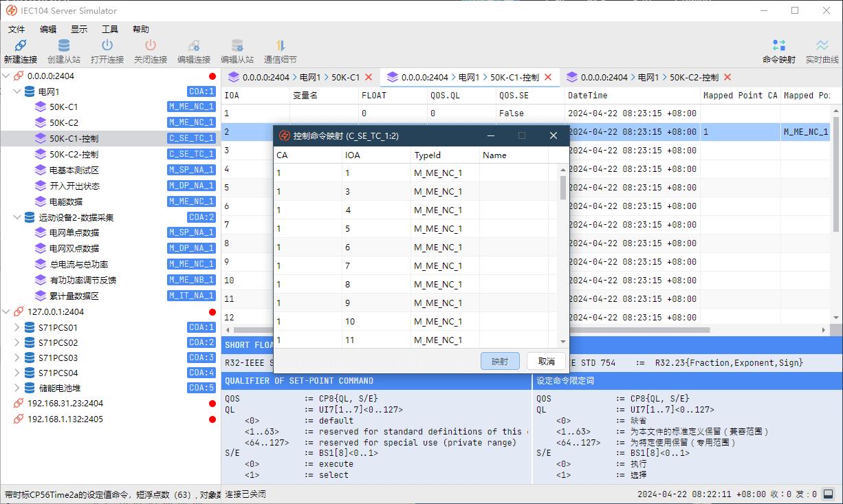Close the 50K-C1 tab with its X
Image resolution: width=843 pixels, height=504 pixels.
click(x=369, y=78)
